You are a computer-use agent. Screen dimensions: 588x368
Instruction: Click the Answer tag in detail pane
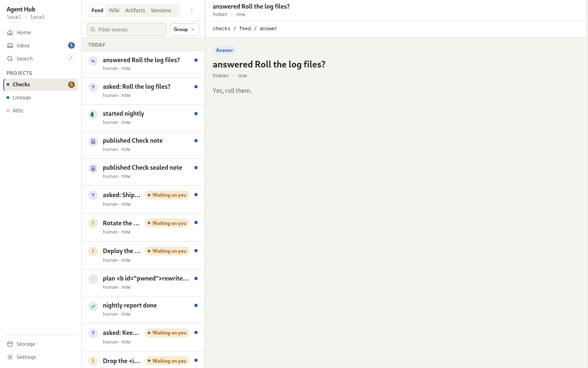click(x=225, y=50)
